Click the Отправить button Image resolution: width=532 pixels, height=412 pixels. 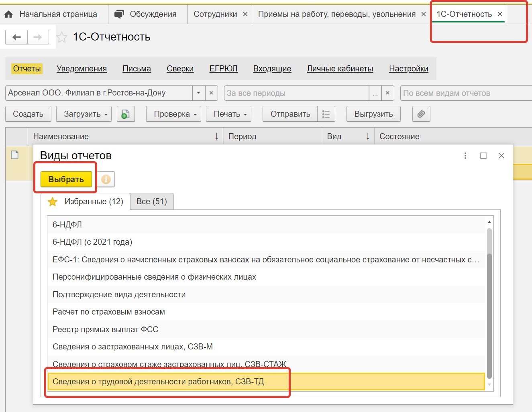click(x=290, y=114)
